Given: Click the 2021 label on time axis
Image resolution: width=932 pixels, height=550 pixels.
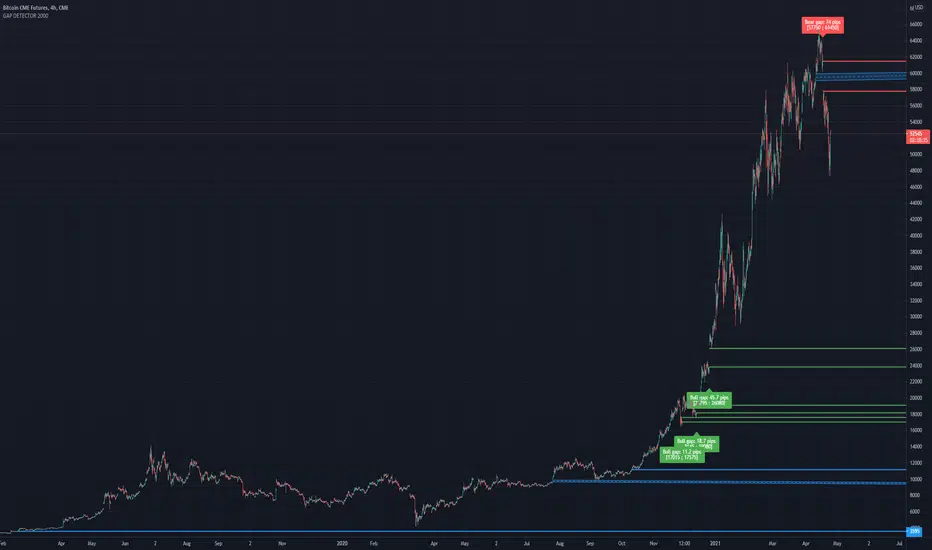Looking at the screenshot, I should (715, 543).
